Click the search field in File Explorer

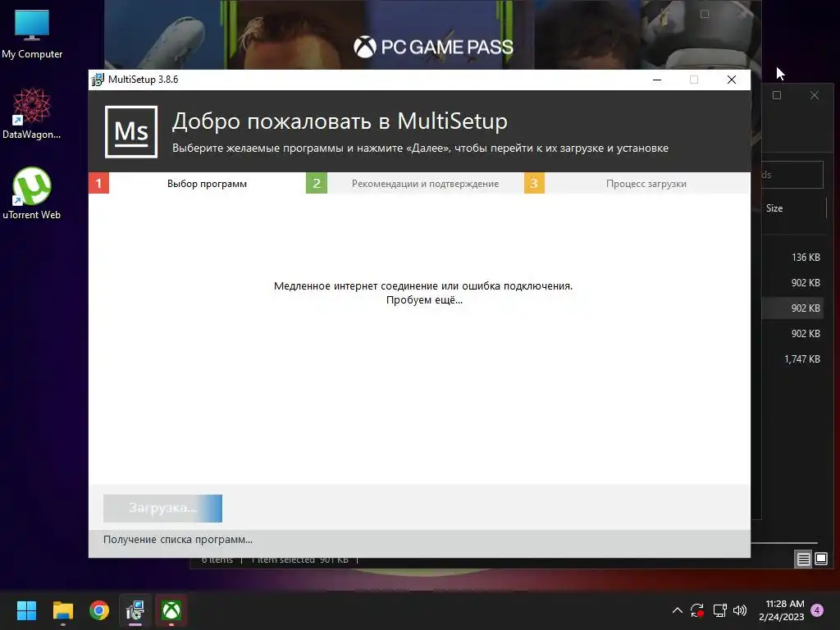click(x=792, y=175)
